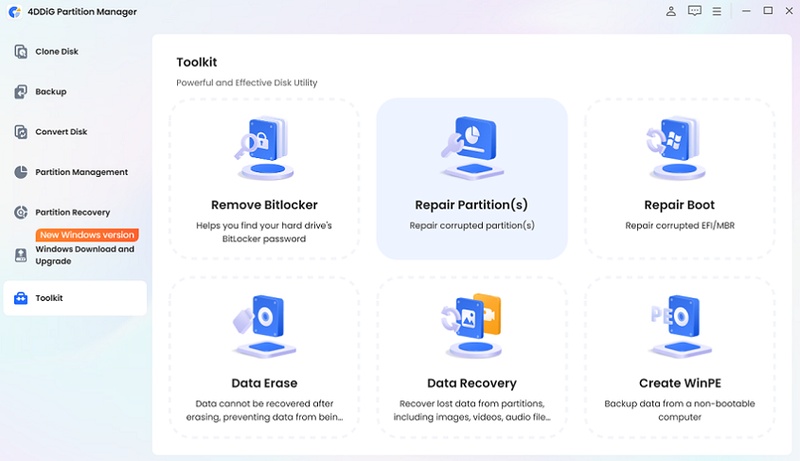
Task: Click the Backup sidebar icon
Action: [21, 92]
